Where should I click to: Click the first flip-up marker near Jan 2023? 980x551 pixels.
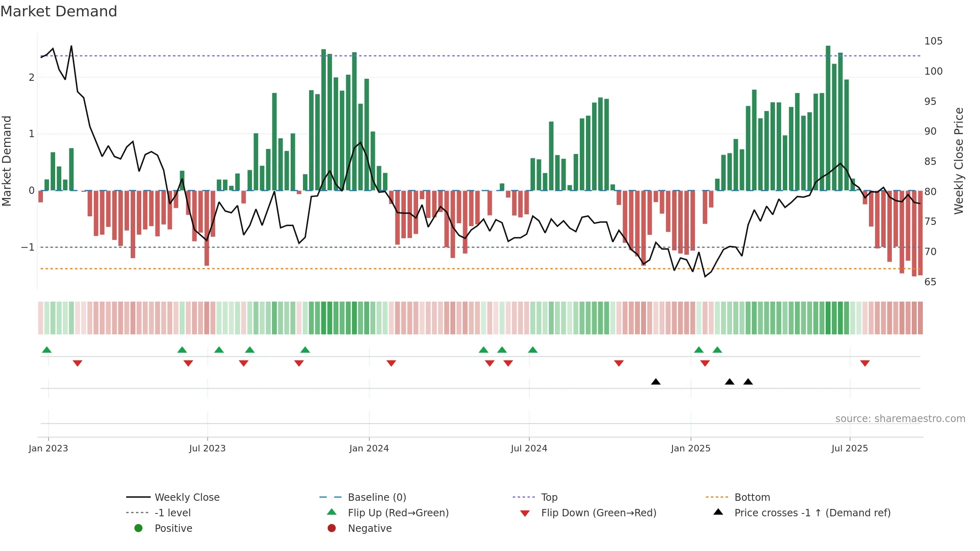(x=47, y=350)
